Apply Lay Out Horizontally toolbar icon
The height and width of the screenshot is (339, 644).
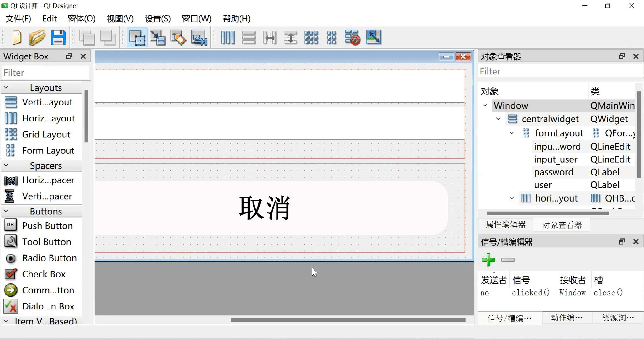pos(228,38)
